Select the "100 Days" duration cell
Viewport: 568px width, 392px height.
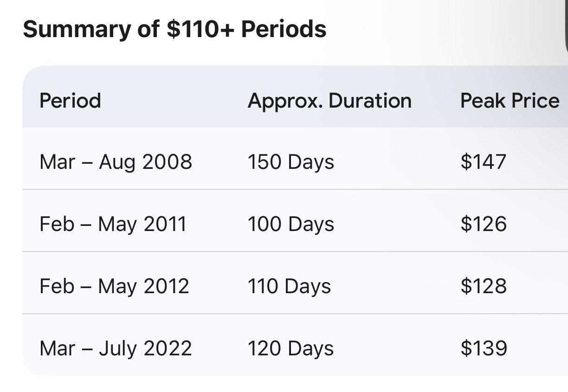click(290, 224)
